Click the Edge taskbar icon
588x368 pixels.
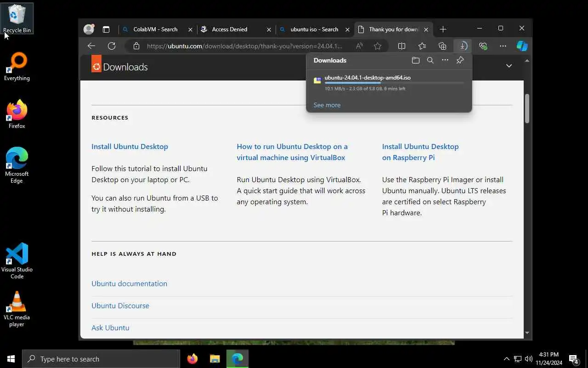[x=237, y=359]
